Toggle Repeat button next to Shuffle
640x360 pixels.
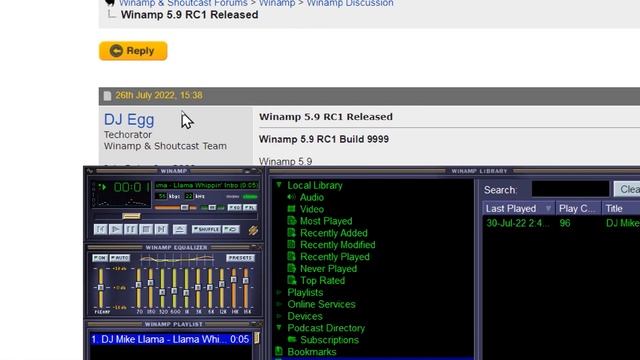pyautogui.click(x=231, y=229)
